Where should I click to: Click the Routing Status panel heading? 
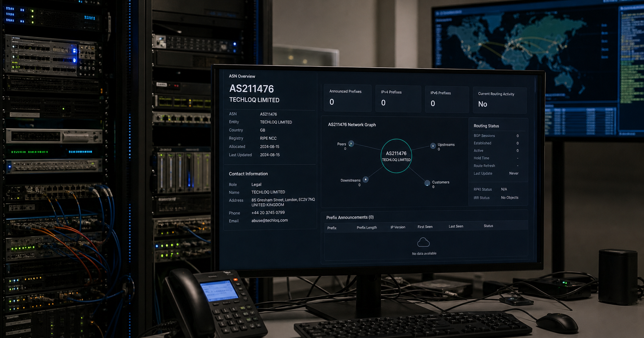coord(486,126)
